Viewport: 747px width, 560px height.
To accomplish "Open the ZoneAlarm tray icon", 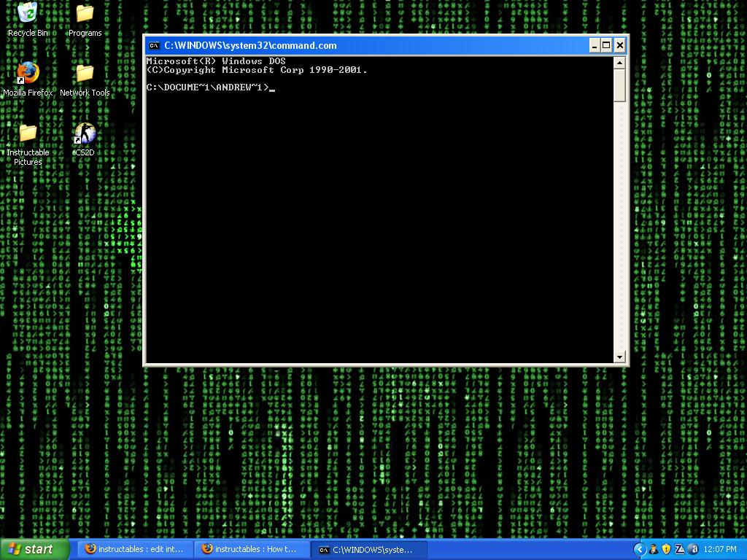I will pos(680,550).
